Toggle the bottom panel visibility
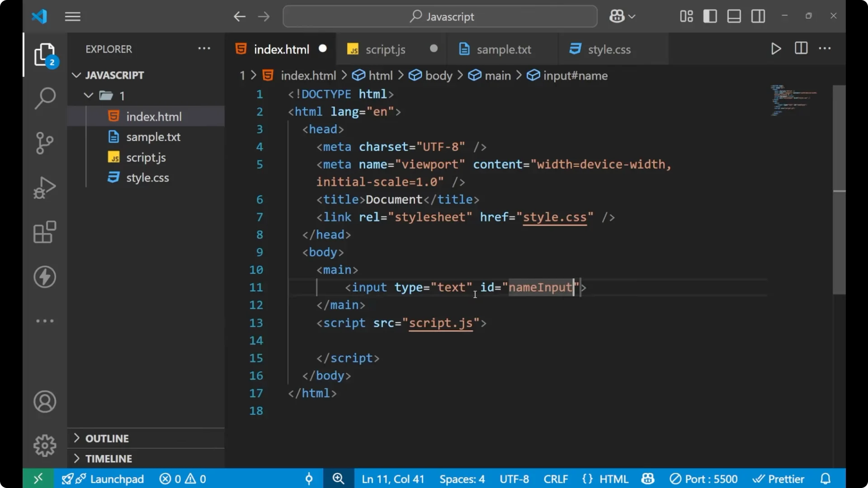Viewport: 868px width, 488px height. pyautogui.click(x=734, y=16)
